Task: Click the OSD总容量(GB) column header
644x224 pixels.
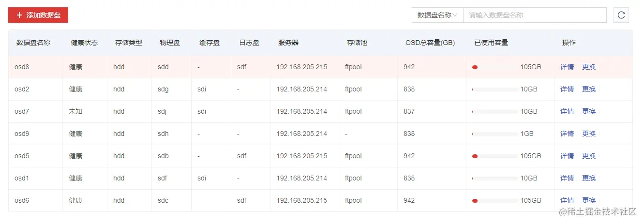Action: click(x=430, y=43)
